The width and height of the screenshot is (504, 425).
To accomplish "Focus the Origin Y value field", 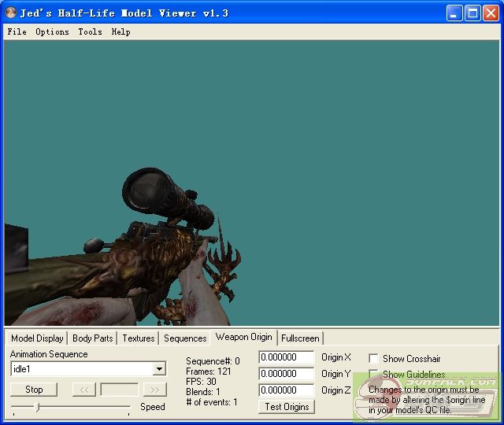I will click(x=286, y=374).
